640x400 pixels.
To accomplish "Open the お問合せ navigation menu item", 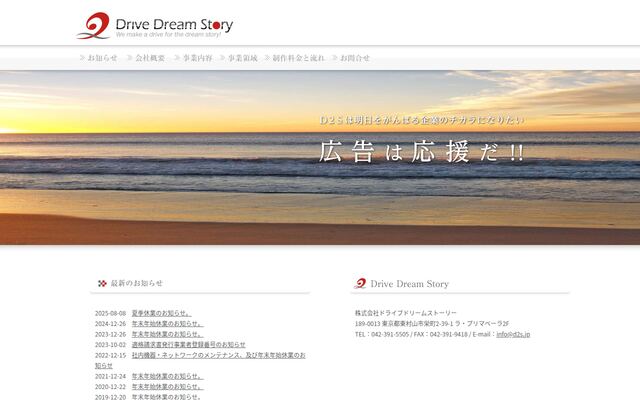I will point(351,58).
